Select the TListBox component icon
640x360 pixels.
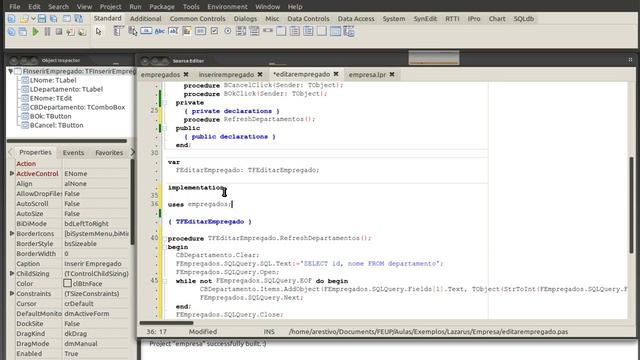[241, 31]
